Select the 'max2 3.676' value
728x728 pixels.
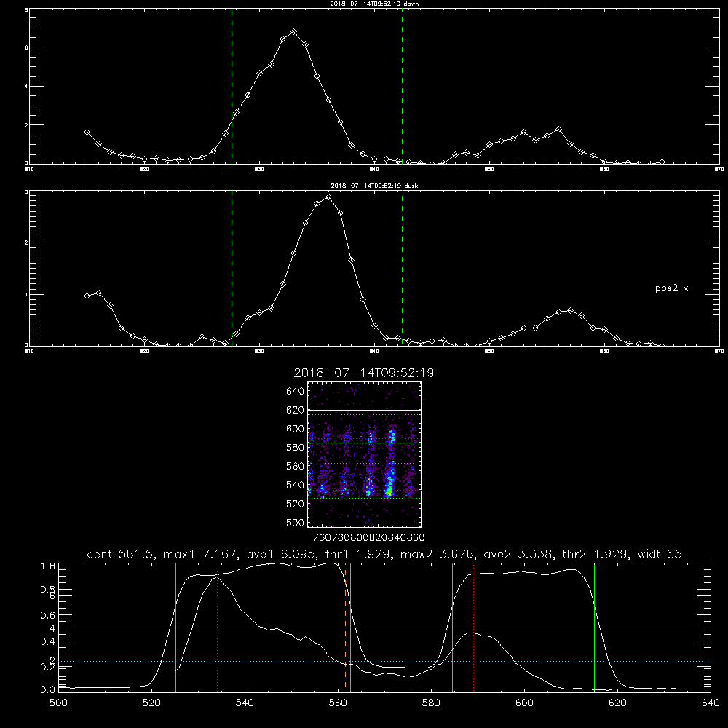tap(437, 554)
